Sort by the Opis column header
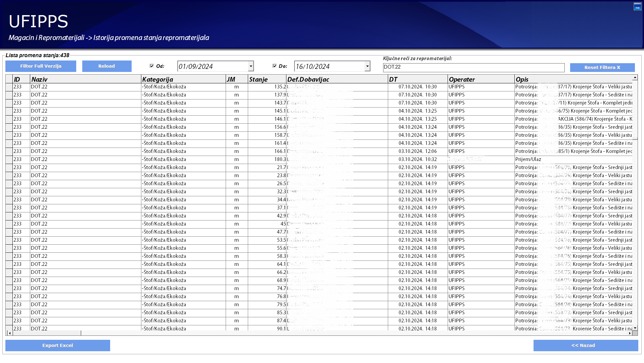The width and height of the screenshot is (644, 363). (x=573, y=79)
